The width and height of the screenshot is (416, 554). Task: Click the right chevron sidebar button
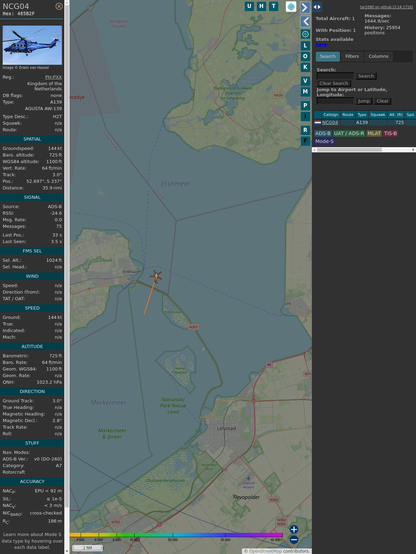305,7
